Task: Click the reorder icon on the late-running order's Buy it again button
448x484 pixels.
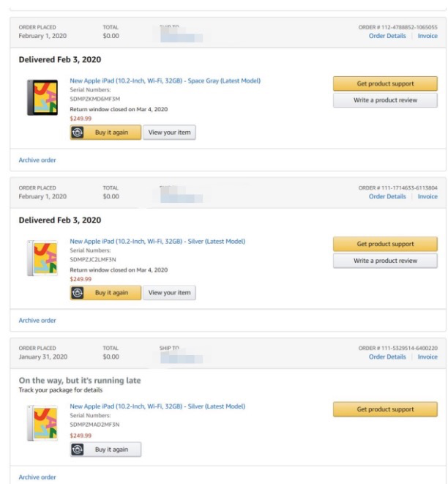Action: [78, 450]
